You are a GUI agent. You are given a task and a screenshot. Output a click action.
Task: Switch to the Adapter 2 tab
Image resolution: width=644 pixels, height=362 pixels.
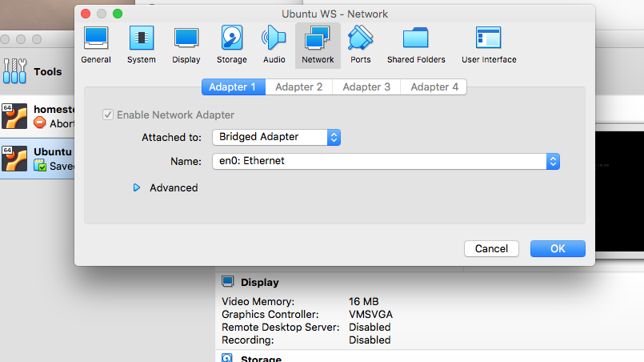coord(298,86)
